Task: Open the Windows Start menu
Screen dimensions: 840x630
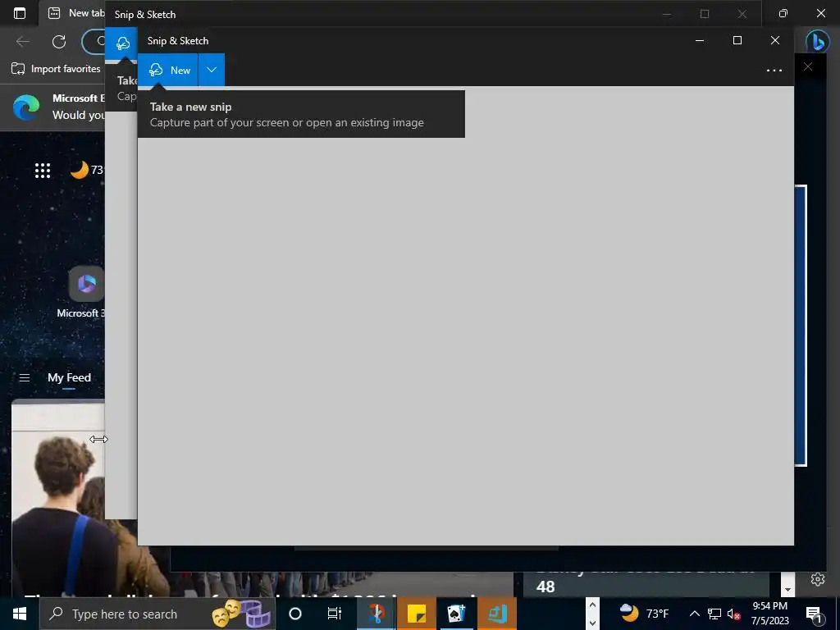Action: coord(20,614)
